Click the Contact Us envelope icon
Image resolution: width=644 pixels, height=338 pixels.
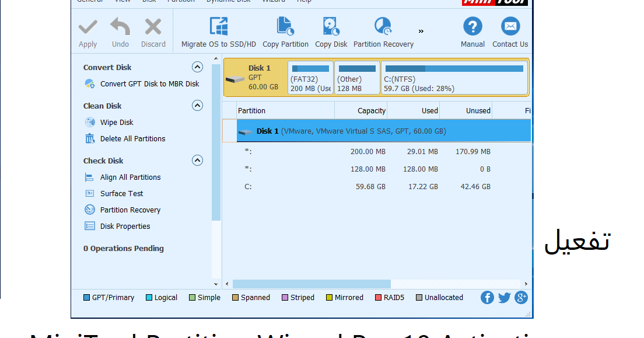[x=510, y=26]
